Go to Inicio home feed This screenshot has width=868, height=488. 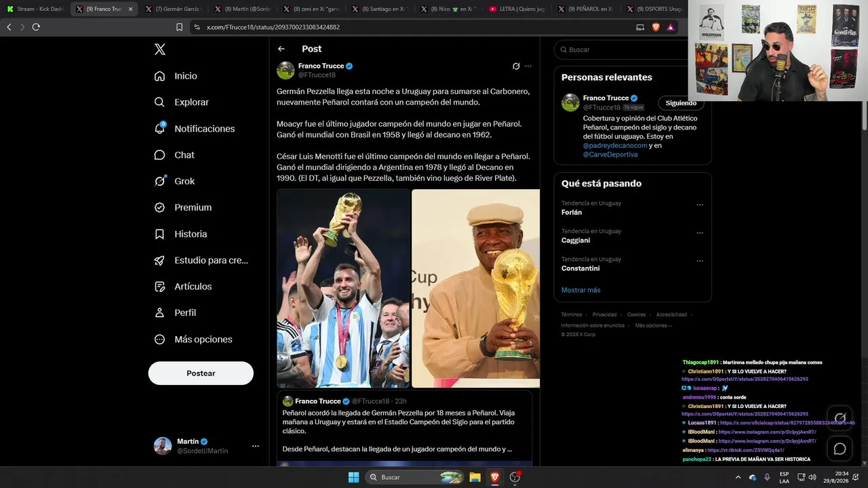(x=176, y=76)
